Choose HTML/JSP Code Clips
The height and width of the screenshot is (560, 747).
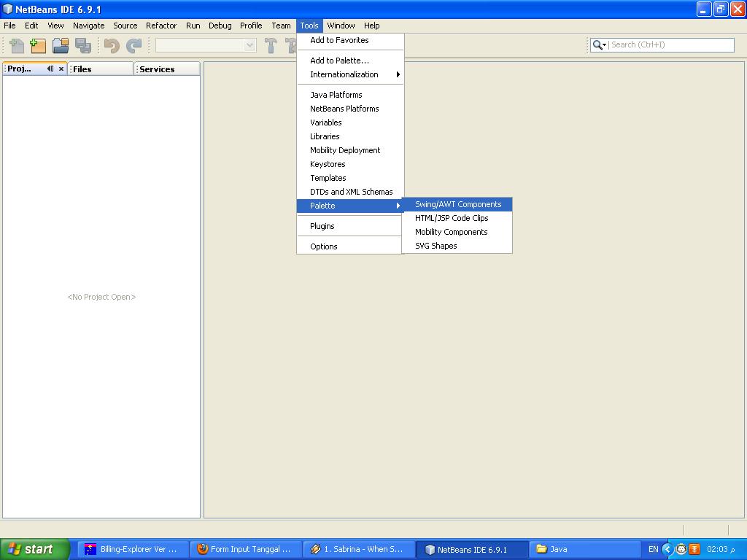(x=457, y=218)
